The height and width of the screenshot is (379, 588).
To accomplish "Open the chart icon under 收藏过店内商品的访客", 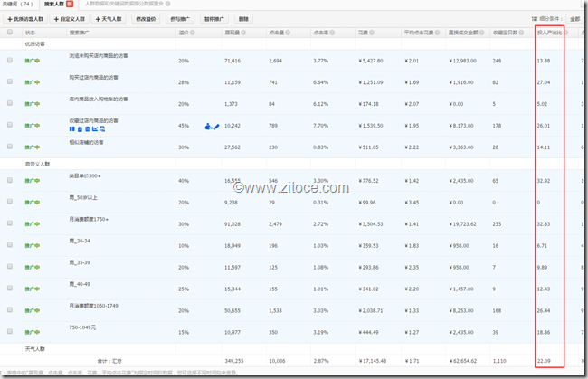I will pyautogui.click(x=96, y=129).
